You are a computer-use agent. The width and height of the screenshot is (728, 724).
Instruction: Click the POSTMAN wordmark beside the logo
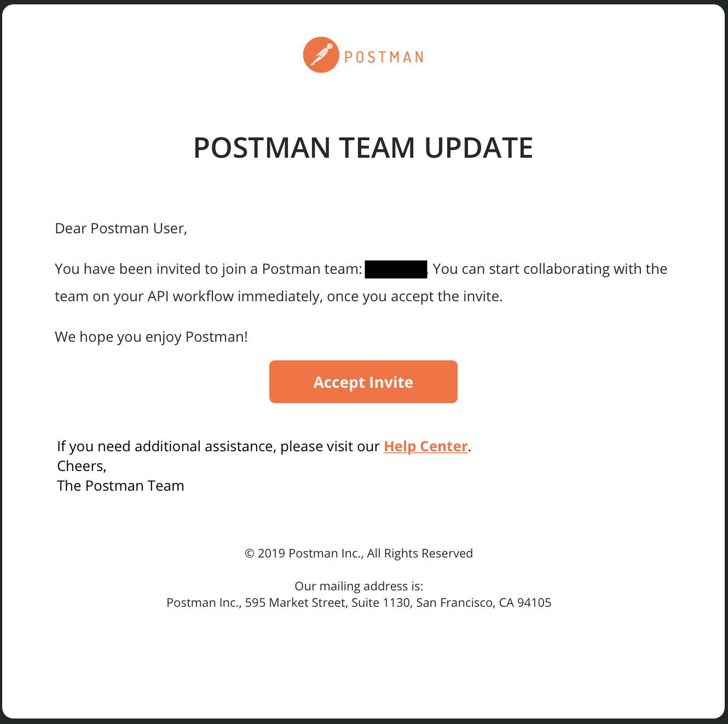(x=383, y=55)
